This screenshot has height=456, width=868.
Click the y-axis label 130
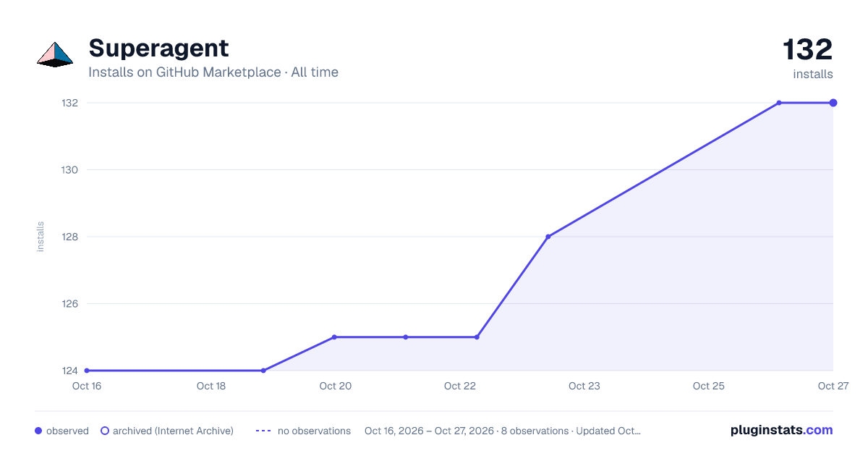69,170
